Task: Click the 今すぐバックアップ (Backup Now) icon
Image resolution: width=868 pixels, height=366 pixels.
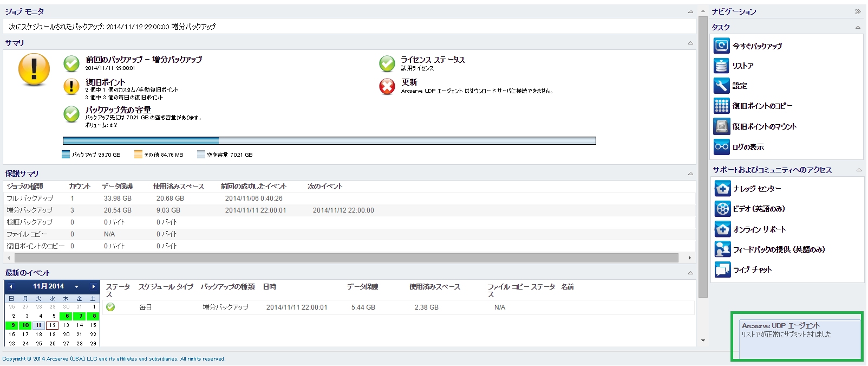Action: click(x=721, y=46)
